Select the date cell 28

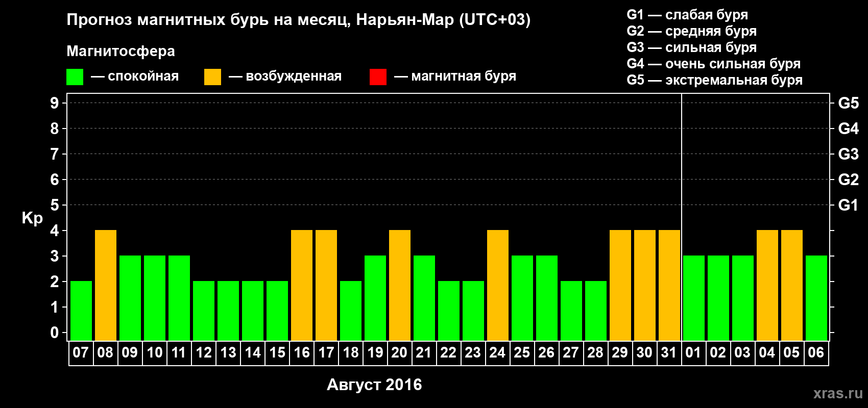595,353
